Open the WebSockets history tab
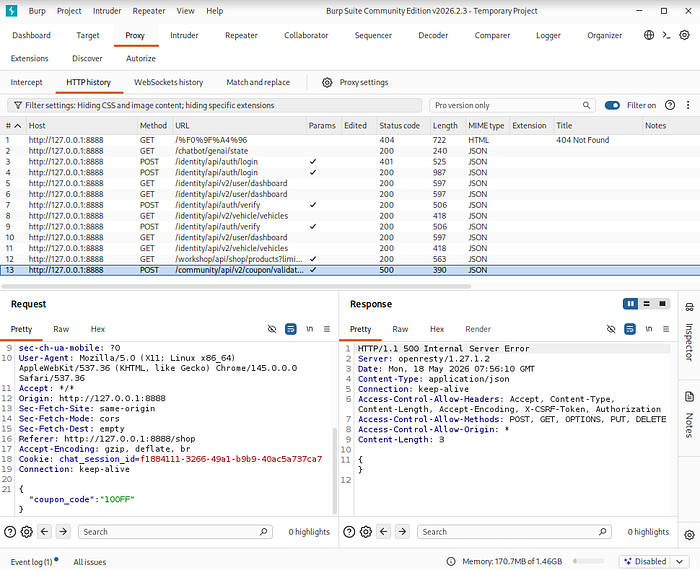Image resolution: width=700 pixels, height=570 pixels. point(168,82)
